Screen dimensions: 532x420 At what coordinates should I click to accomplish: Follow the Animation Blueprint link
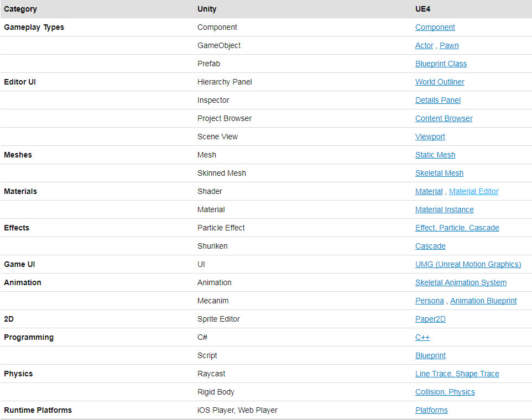[x=483, y=301]
